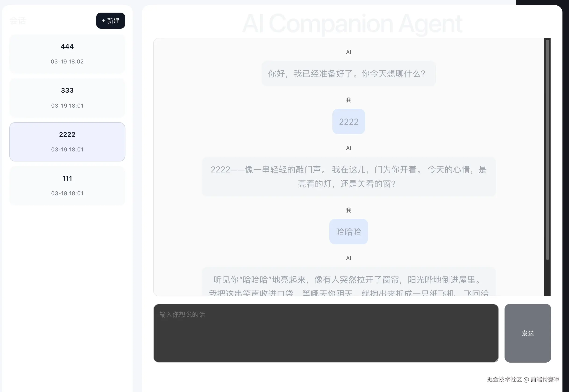The height and width of the screenshot is (392, 569).
Task: Click the first AI sender label at top
Action: coord(349,52)
